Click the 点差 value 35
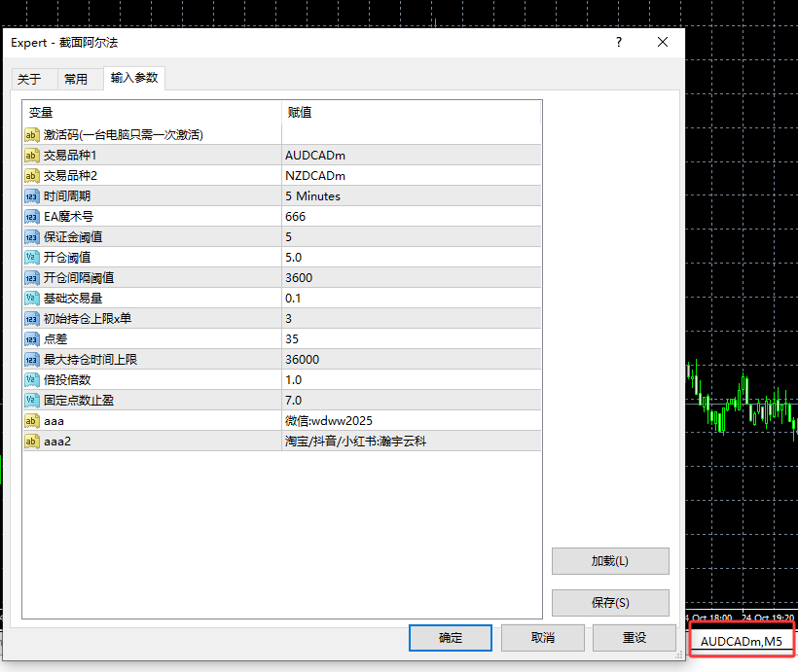Image resolution: width=798 pixels, height=672 pixels. 412,338
